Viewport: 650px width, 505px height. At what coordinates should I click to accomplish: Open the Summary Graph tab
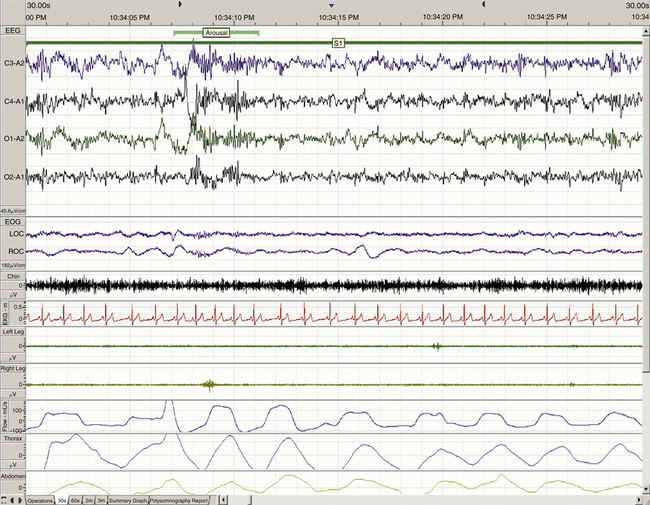(128, 499)
